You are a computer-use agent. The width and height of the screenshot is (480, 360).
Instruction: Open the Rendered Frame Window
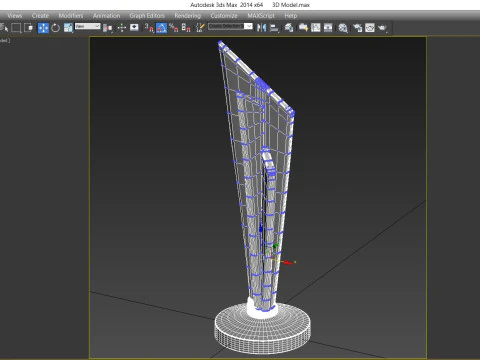(370, 28)
